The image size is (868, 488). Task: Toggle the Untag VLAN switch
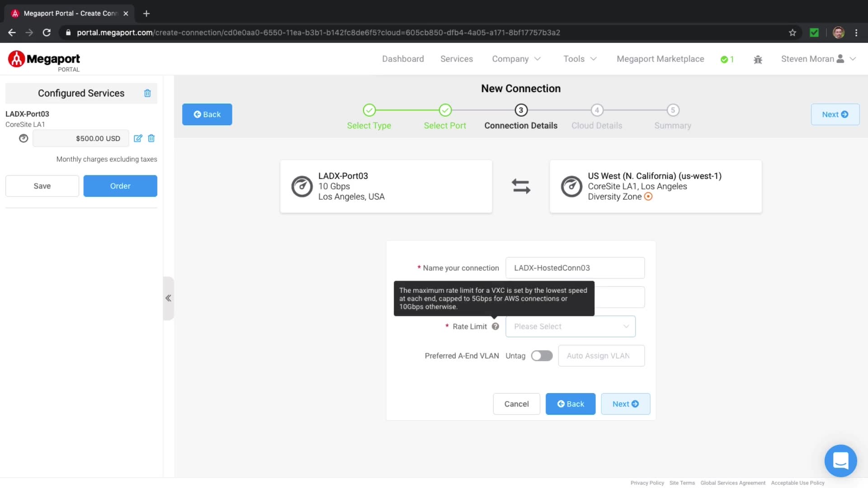[x=542, y=356]
